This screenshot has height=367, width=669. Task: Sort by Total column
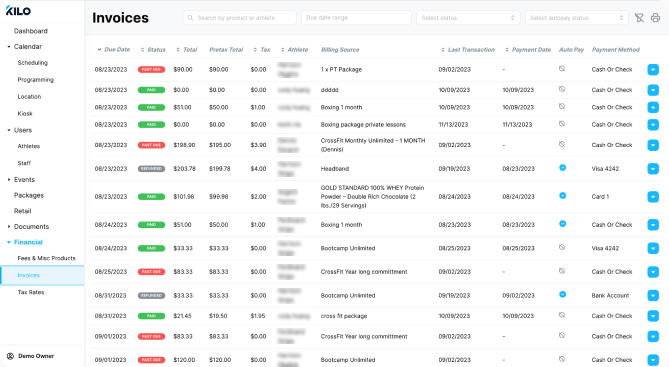[x=187, y=50]
